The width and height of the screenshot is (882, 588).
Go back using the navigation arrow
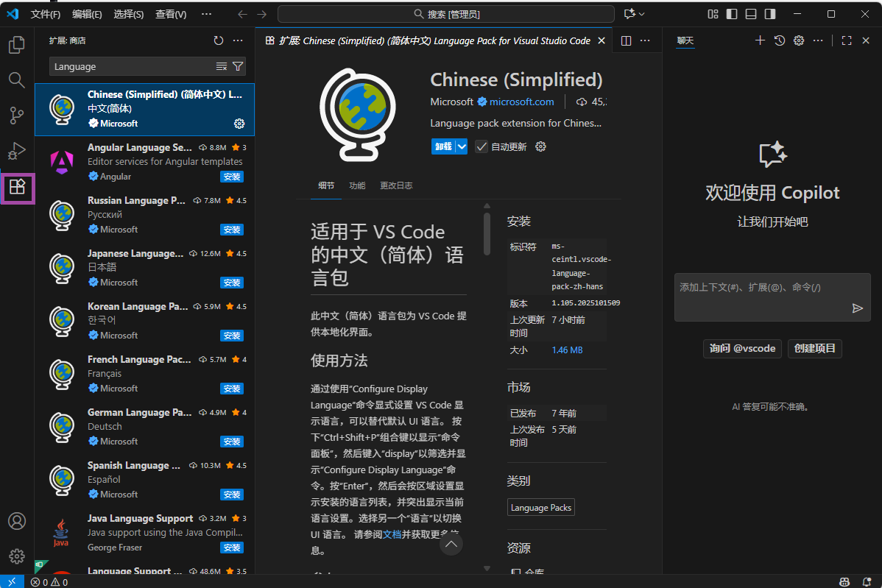click(242, 14)
